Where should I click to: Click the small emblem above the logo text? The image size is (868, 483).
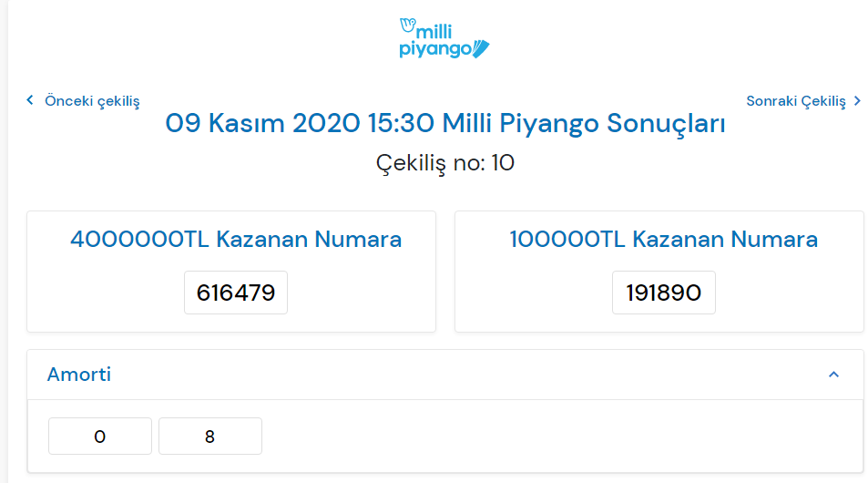click(x=406, y=23)
